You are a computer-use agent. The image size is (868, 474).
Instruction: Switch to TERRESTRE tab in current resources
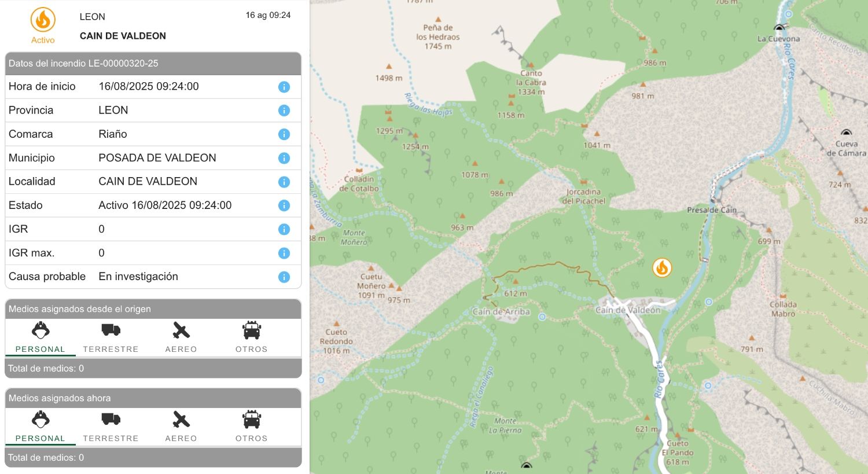pyautogui.click(x=111, y=427)
